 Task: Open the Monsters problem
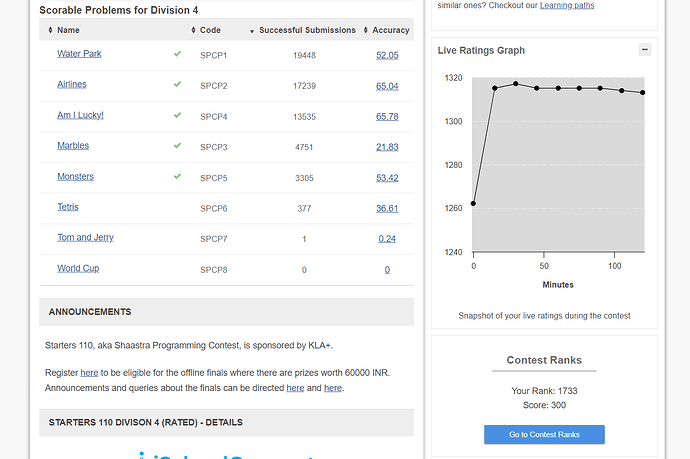(x=75, y=176)
